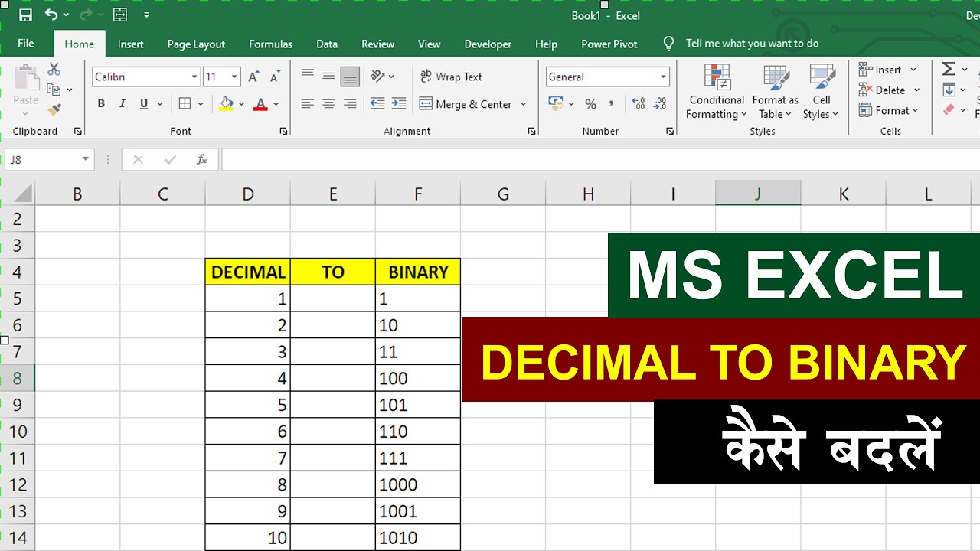Click the Borders grid icon
The width and height of the screenshot is (980, 551).
pos(185,103)
